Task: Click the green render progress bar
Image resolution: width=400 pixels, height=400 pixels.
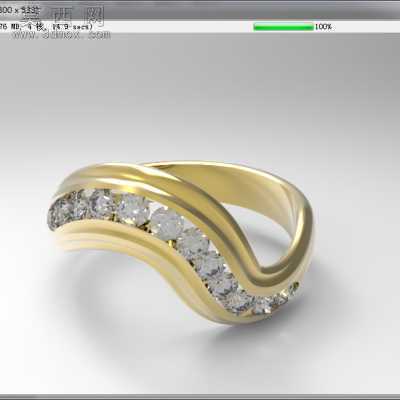Action: (x=283, y=27)
